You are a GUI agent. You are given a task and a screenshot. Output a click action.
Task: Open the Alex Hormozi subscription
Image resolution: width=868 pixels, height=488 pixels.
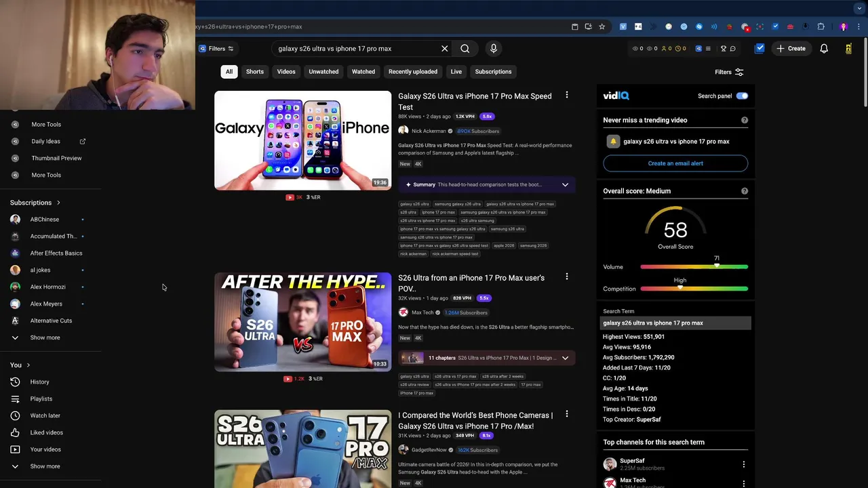(x=49, y=287)
